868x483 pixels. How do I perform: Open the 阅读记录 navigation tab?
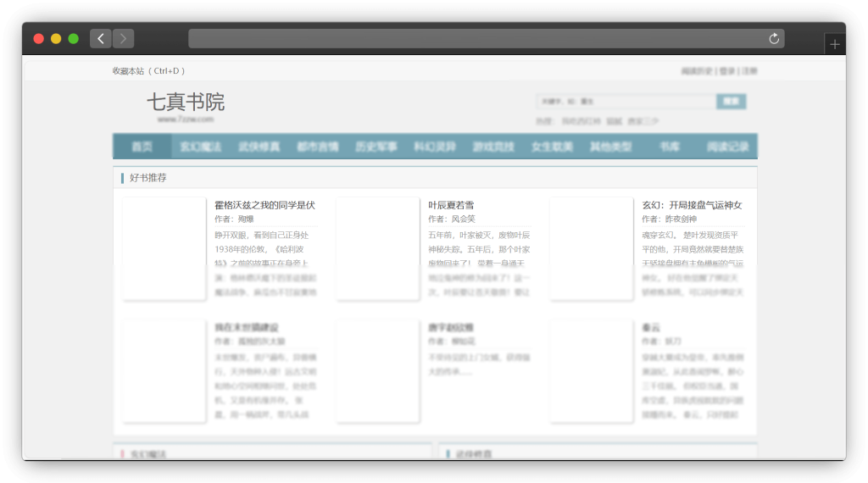click(x=728, y=147)
